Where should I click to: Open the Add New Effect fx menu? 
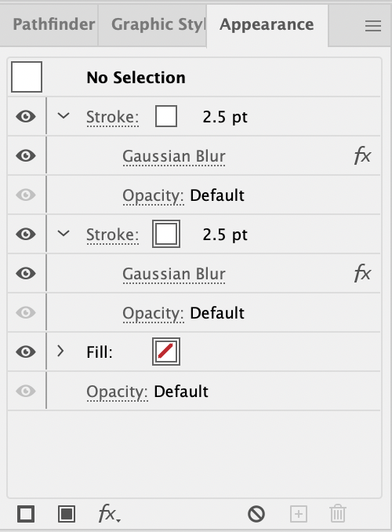point(109,513)
